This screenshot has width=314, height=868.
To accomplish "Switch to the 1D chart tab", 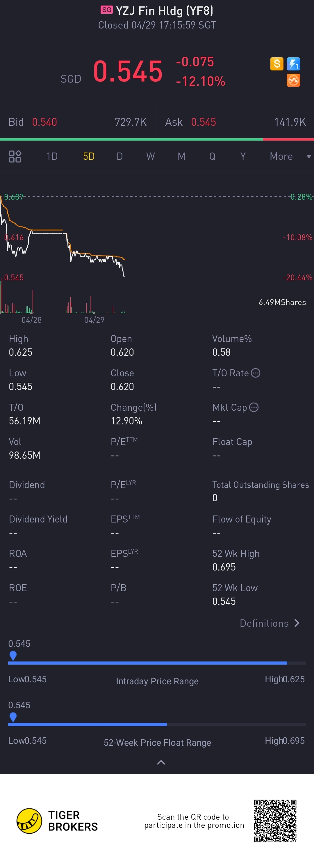I will 52,156.
